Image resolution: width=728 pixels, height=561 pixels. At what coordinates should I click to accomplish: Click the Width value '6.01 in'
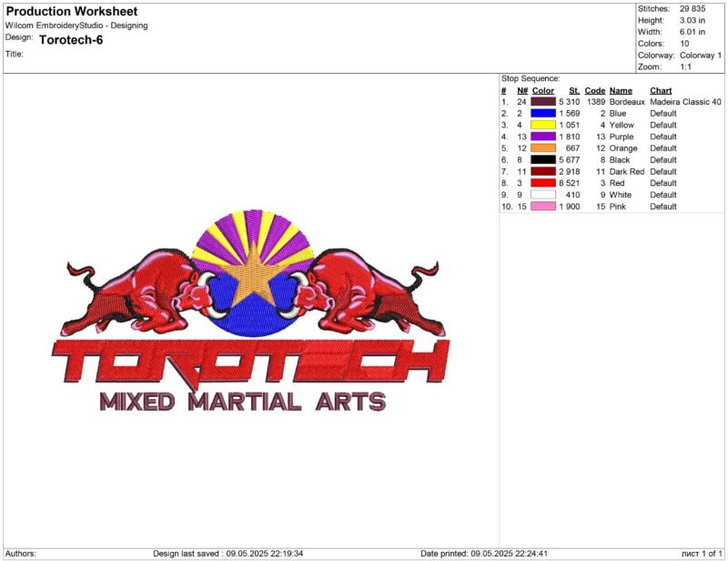click(x=693, y=32)
